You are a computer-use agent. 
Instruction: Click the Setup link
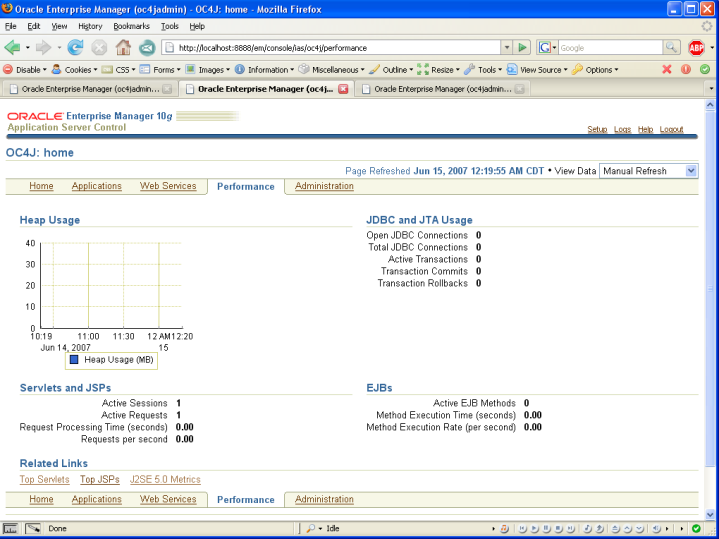[x=597, y=129]
